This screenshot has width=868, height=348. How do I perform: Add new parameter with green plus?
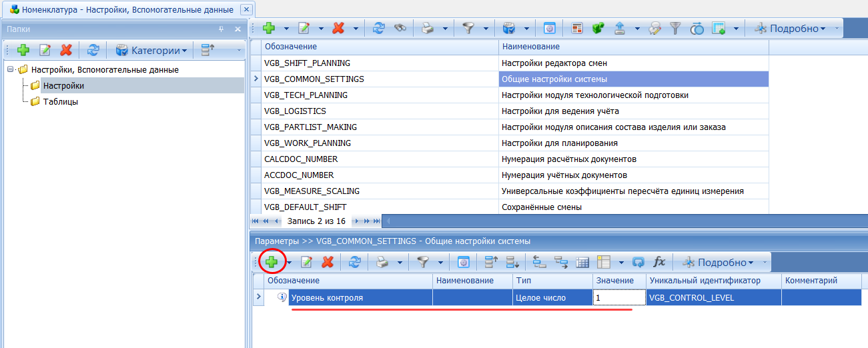click(271, 262)
